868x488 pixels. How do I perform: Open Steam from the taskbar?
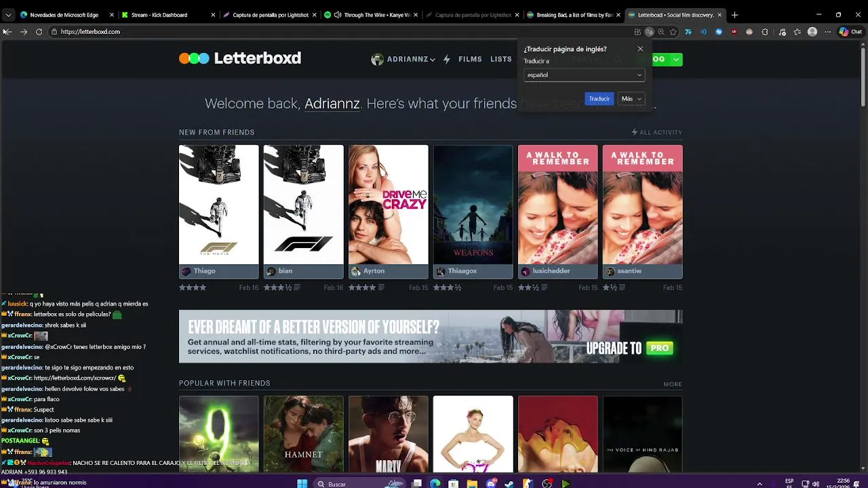(x=509, y=484)
